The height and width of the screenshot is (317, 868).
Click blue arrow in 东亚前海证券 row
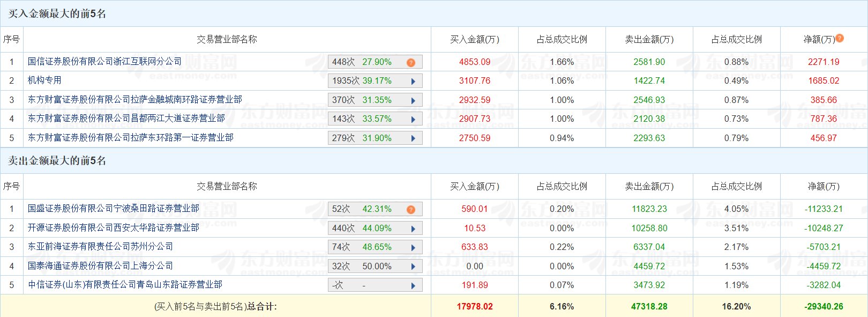coord(413,248)
